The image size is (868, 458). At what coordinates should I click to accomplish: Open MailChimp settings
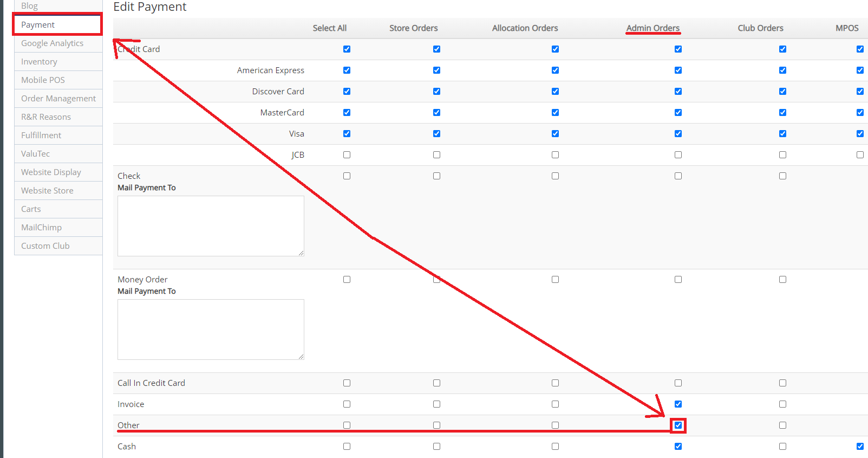(x=41, y=228)
